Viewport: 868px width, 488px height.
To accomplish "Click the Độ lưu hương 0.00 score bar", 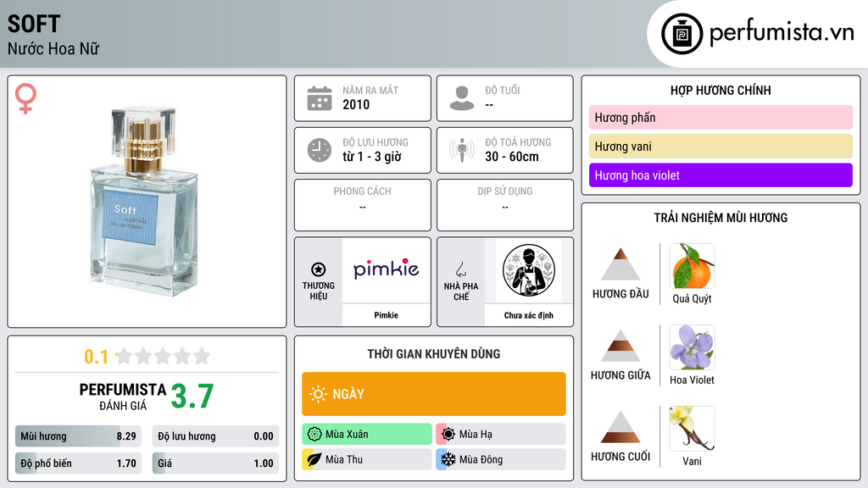I will [215, 436].
